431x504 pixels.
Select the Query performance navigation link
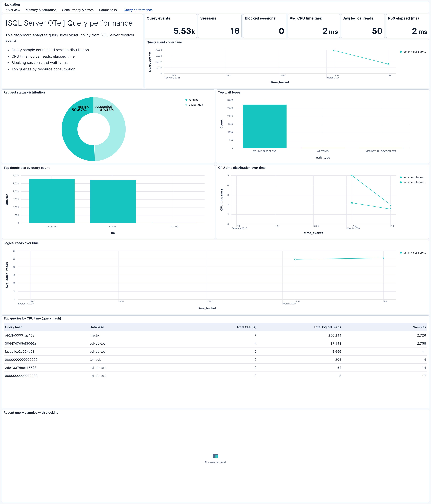[138, 10]
